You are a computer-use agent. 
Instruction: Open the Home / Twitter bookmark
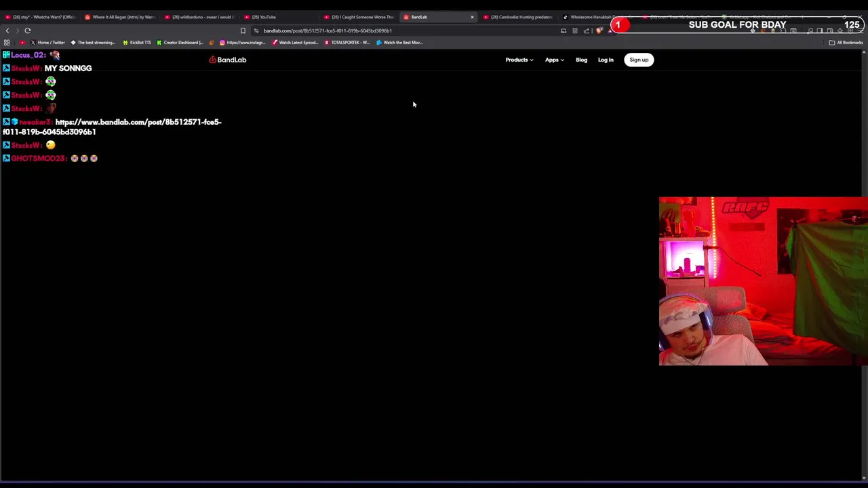coord(47,43)
